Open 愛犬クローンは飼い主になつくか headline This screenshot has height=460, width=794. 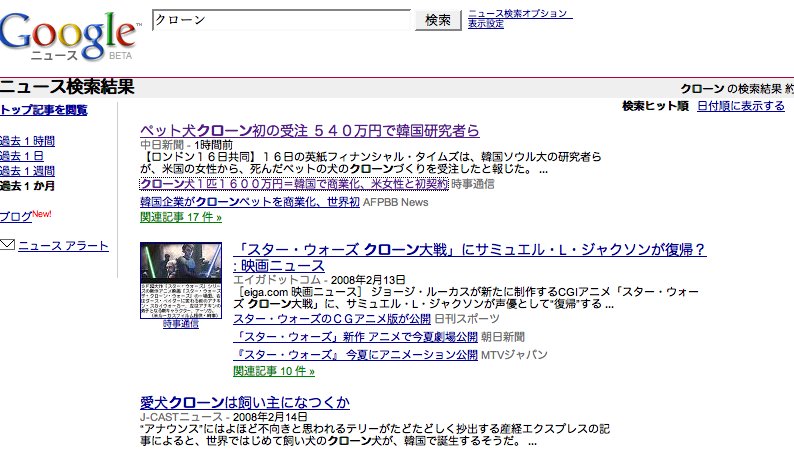[x=245, y=403]
